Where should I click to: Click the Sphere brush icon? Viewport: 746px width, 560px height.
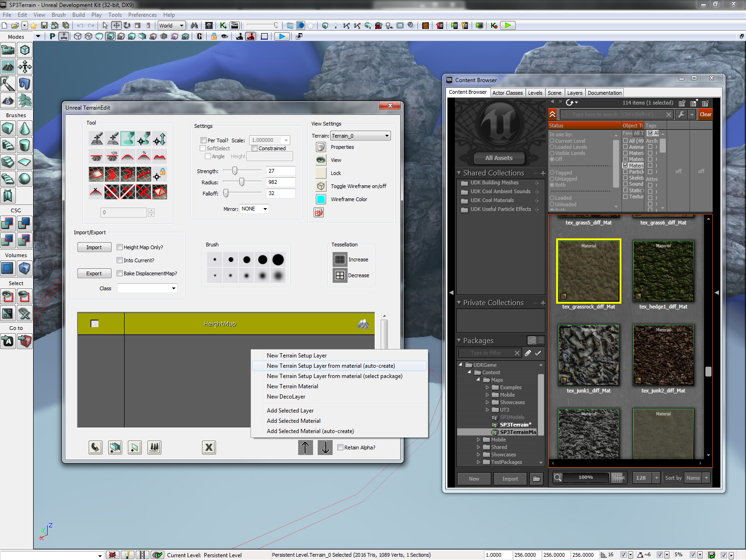click(25, 179)
